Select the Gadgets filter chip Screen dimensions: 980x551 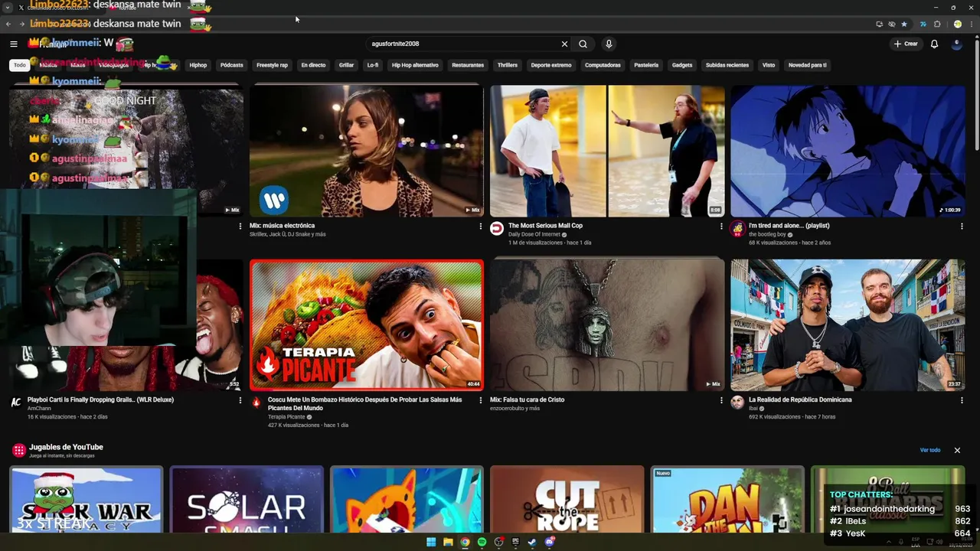(682, 65)
